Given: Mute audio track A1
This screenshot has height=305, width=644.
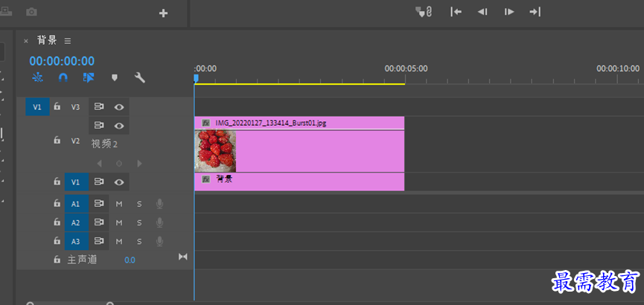Looking at the screenshot, I should click(119, 204).
